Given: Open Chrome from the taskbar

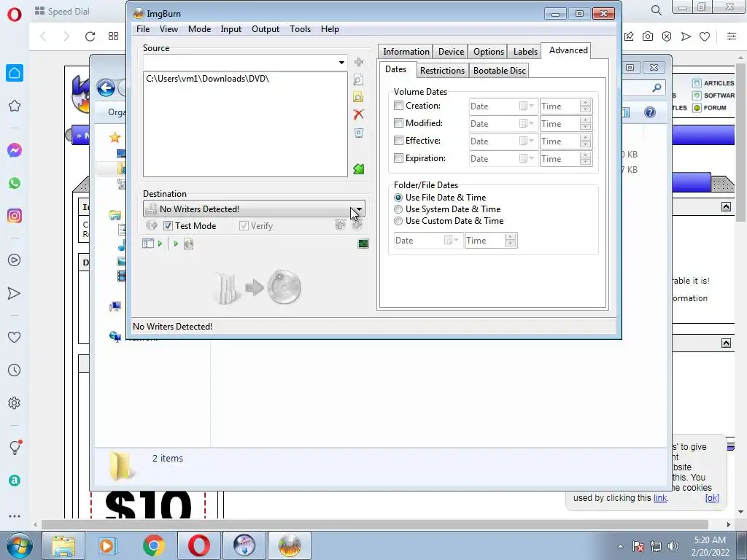Looking at the screenshot, I should (153, 545).
